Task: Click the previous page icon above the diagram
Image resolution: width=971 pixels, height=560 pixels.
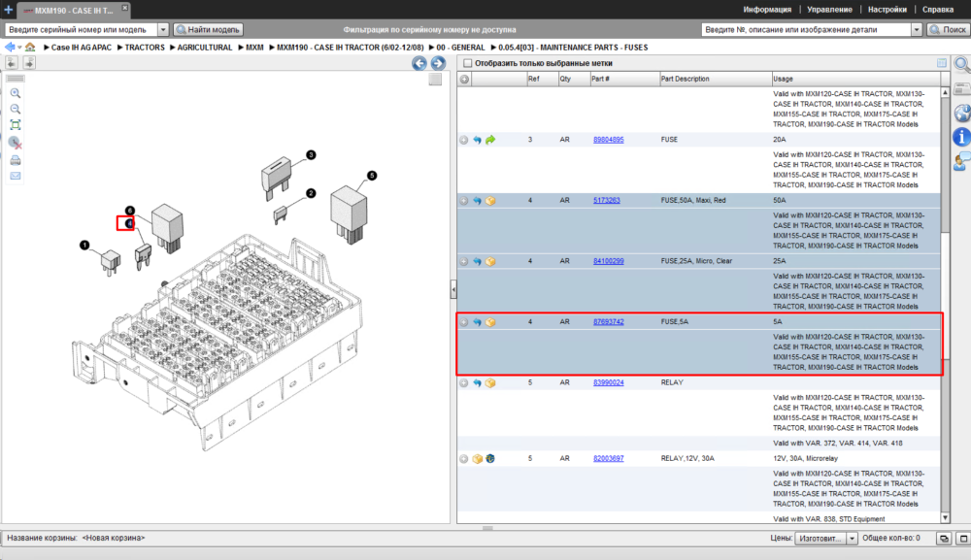Action: [12, 62]
